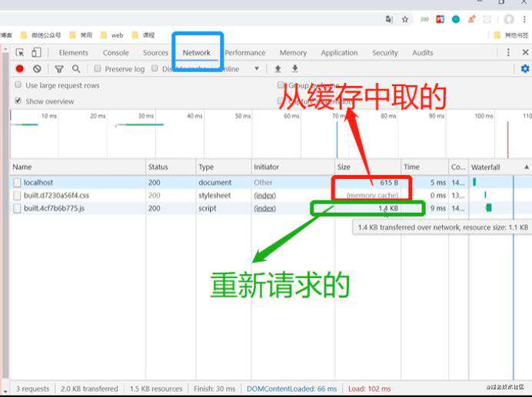Open the Sources tab
This screenshot has width=532, height=397.
point(155,52)
